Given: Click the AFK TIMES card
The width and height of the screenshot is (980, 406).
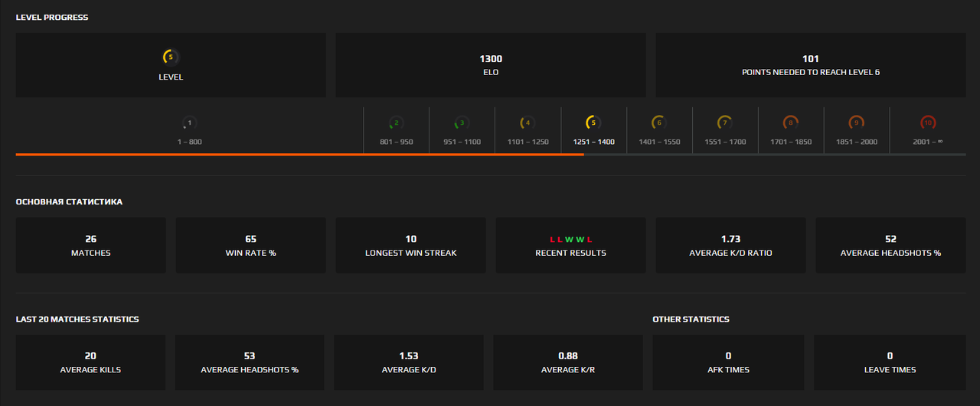Looking at the screenshot, I should pyautogui.click(x=728, y=362).
